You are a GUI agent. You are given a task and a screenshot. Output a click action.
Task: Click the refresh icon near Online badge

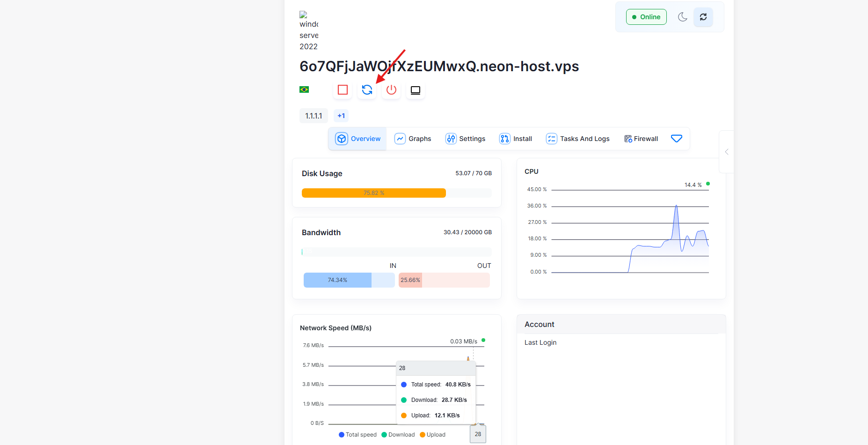[703, 17]
